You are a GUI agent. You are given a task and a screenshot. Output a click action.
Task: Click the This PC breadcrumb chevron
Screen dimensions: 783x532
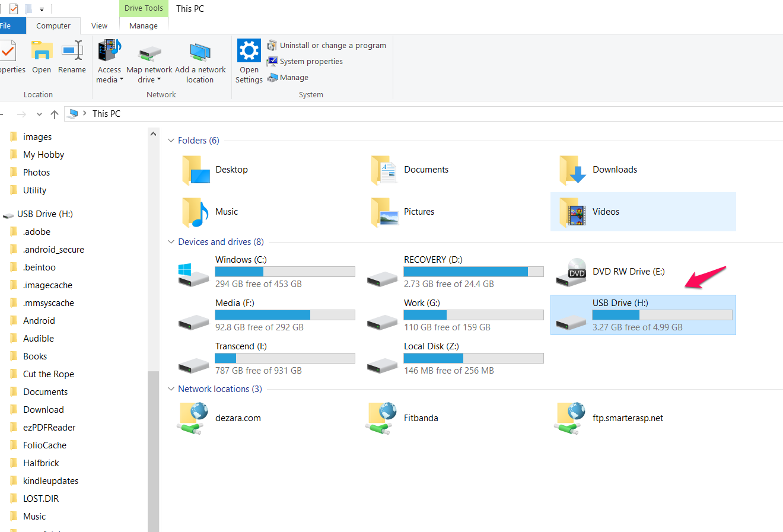tap(85, 113)
